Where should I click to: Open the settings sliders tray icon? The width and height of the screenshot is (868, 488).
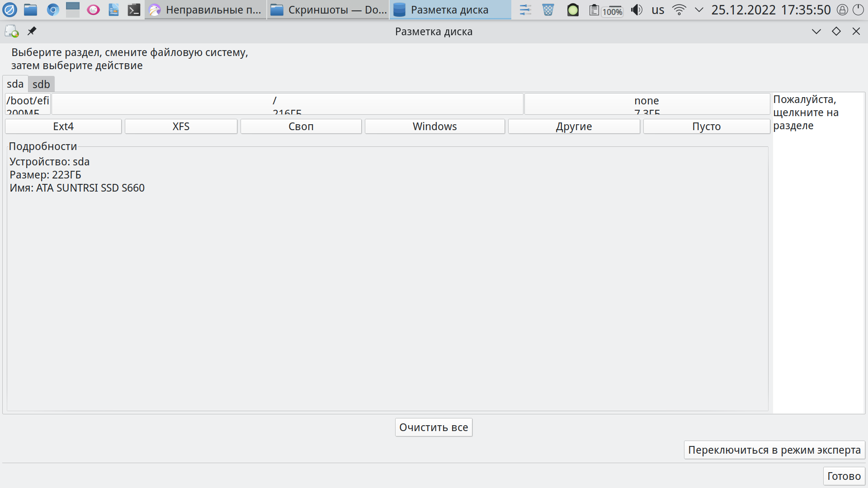(525, 9)
